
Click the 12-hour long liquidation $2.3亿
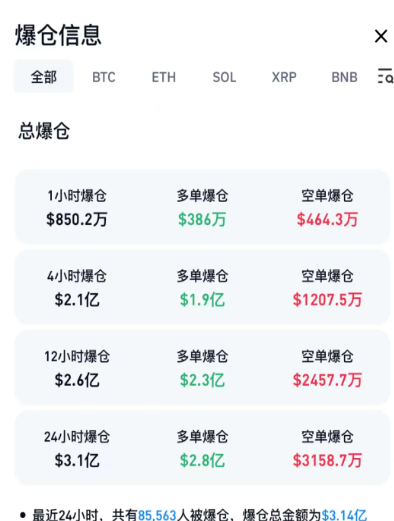click(202, 380)
